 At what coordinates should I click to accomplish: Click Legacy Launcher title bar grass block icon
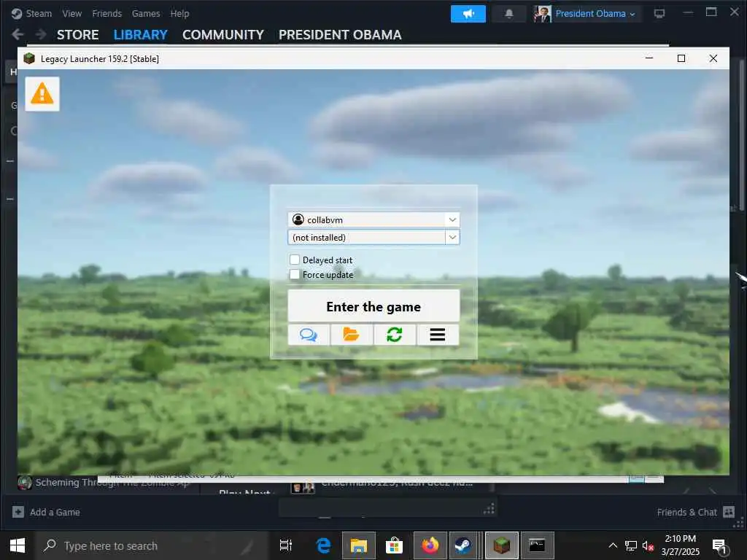click(29, 58)
